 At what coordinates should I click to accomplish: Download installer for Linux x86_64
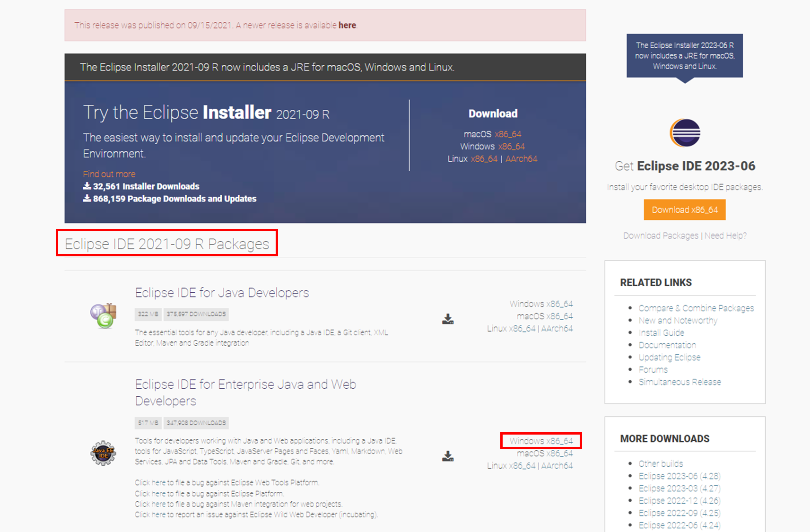[x=484, y=159]
